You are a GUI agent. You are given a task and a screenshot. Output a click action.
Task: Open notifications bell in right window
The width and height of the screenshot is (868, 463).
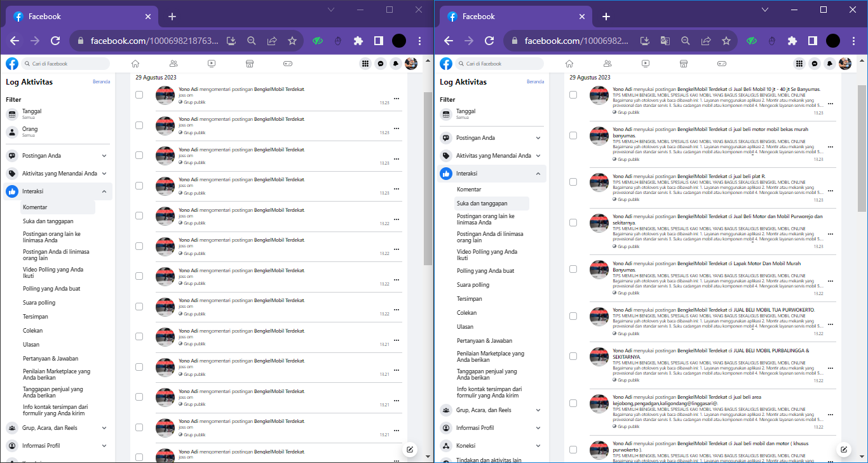tap(830, 64)
